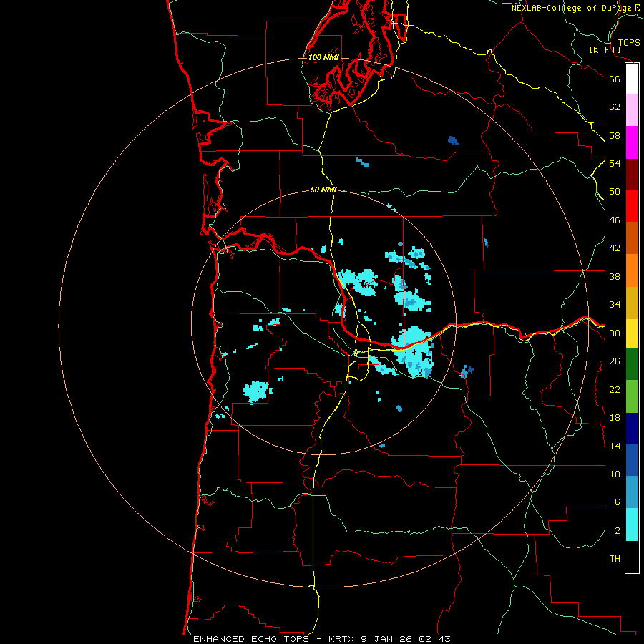
Task: Click the dark green legend swatch
Action: click(x=632, y=364)
